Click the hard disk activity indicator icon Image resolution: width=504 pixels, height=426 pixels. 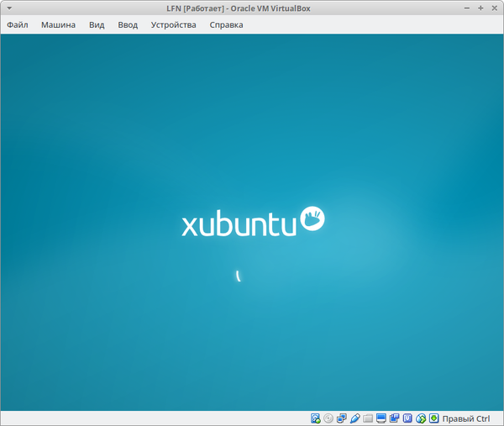316,418
